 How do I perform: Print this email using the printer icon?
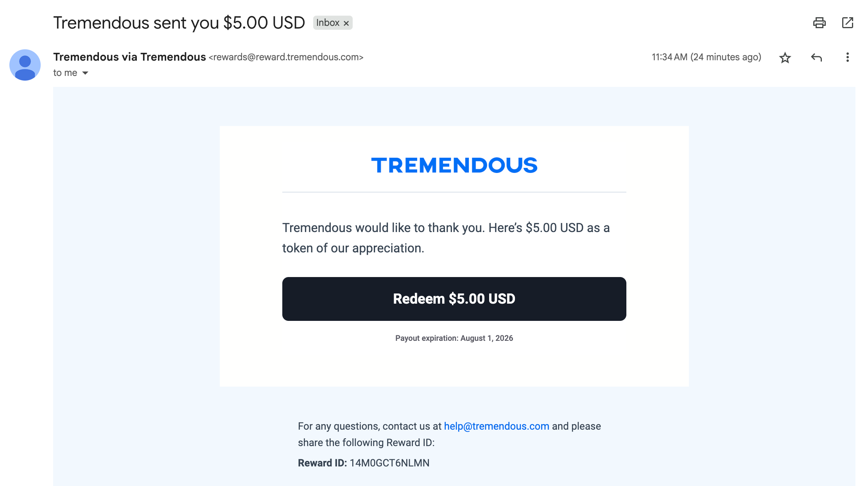pyautogui.click(x=819, y=23)
